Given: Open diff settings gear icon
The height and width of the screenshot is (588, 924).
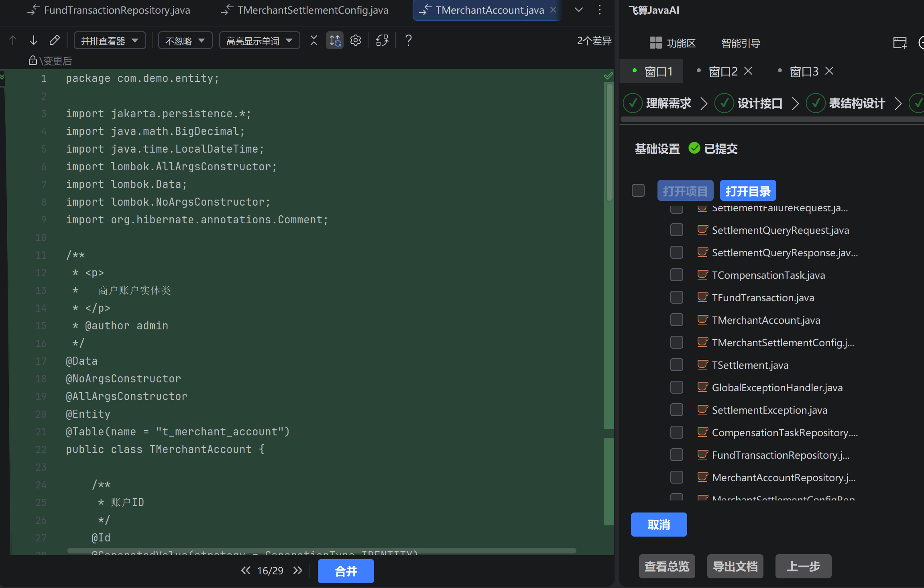Looking at the screenshot, I should click(356, 40).
